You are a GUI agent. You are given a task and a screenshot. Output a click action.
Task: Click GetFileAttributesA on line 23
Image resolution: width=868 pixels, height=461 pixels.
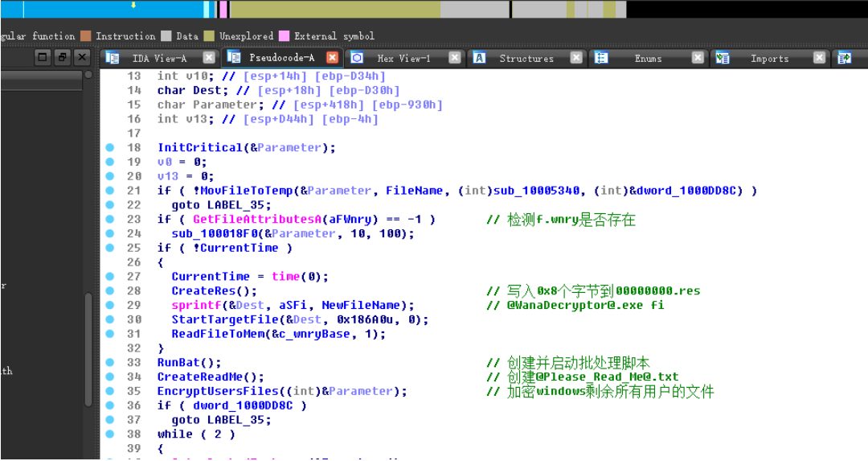click(257, 220)
